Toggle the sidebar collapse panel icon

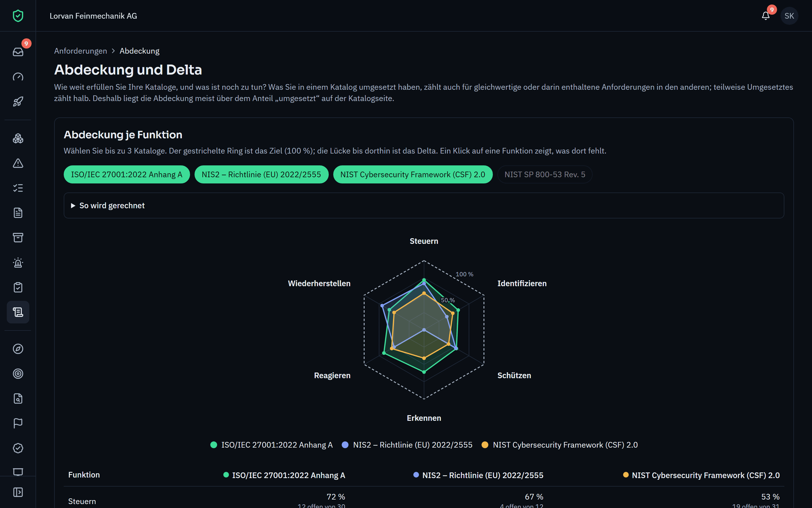click(18, 492)
